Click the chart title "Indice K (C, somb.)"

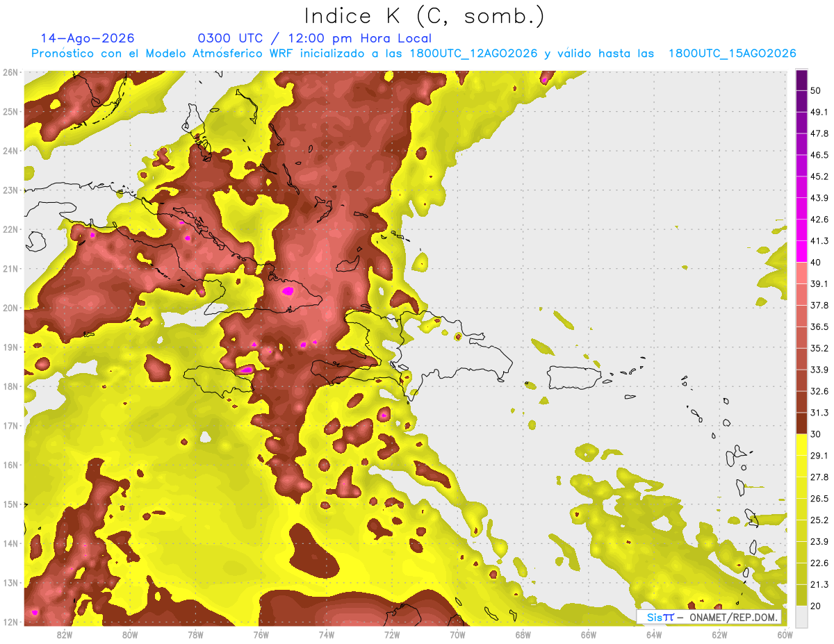pos(425,16)
